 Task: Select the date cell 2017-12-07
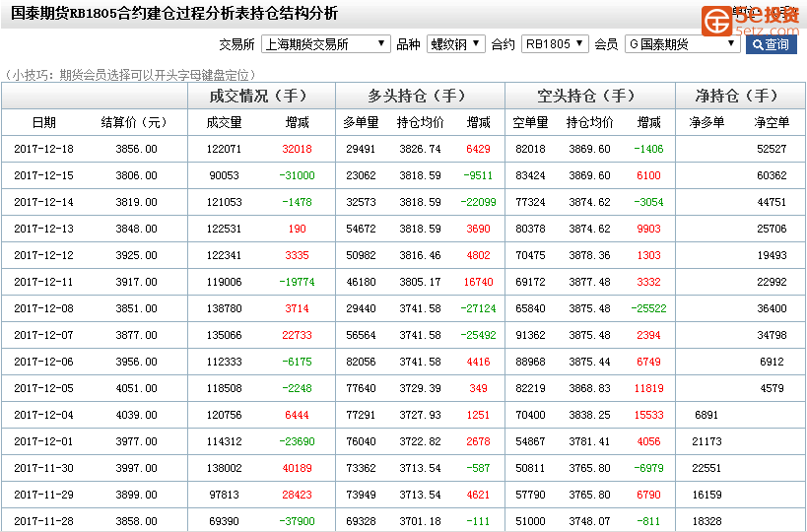[x=43, y=335]
